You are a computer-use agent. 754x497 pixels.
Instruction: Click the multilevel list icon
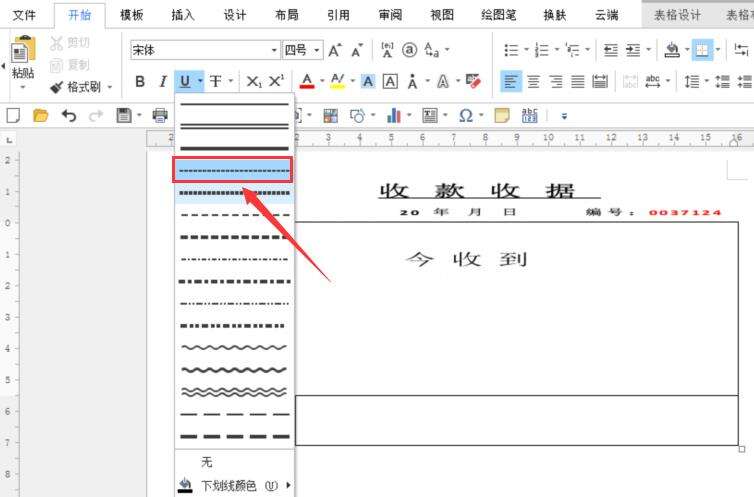(573, 50)
